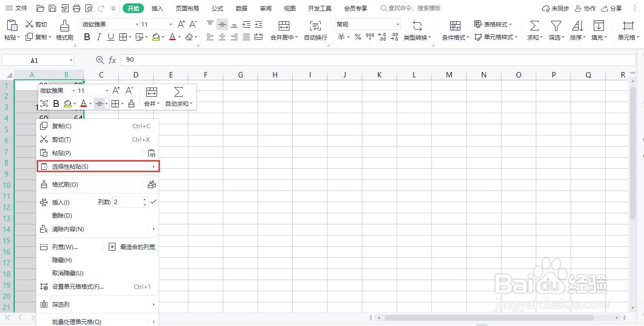Click the formula bar input showing 90
Viewport: 644px width, 326px height.
[x=377, y=60]
